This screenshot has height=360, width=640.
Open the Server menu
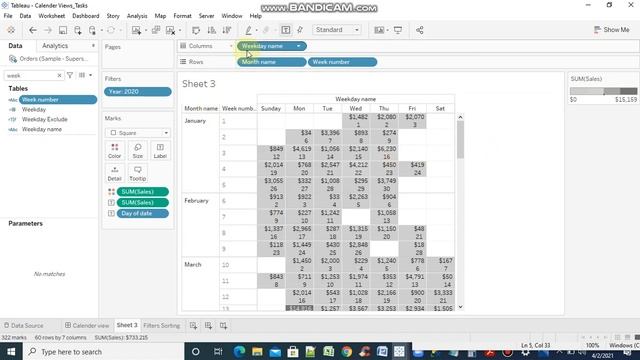[x=206, y=16]
